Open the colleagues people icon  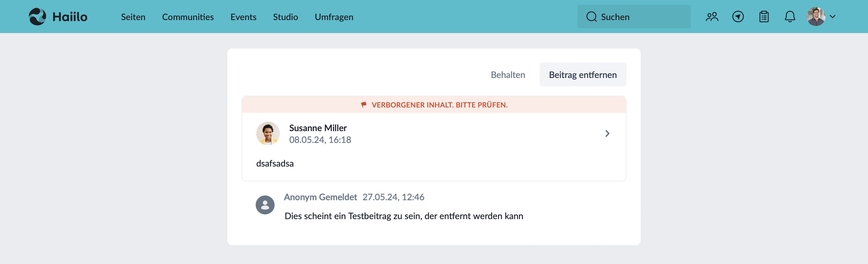click(x=712, y=17)
